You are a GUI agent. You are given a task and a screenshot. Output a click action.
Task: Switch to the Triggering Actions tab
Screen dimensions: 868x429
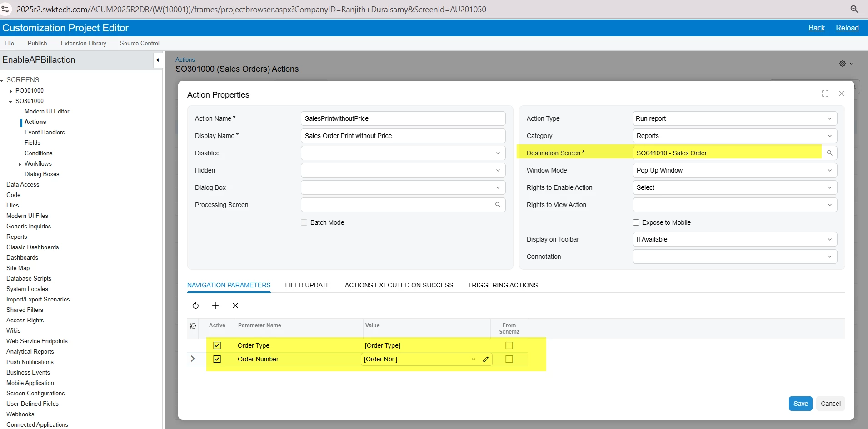coord(503,285)
